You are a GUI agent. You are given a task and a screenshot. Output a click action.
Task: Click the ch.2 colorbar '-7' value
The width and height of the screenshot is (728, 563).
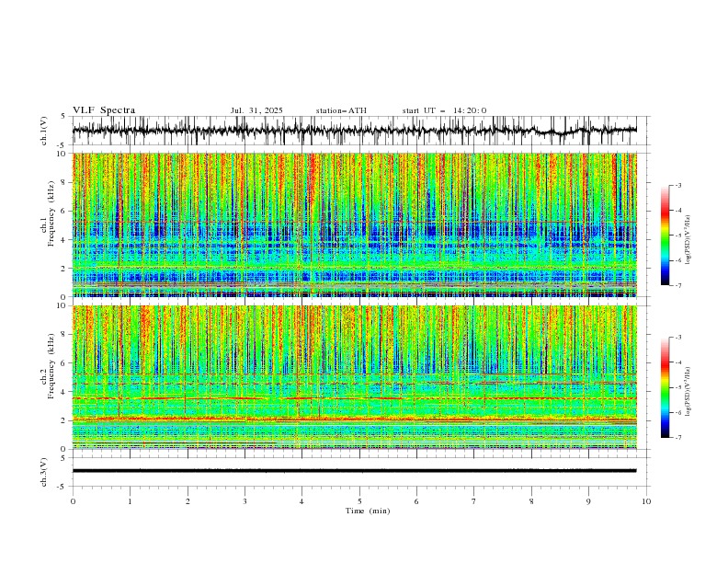tap(678, 438)
